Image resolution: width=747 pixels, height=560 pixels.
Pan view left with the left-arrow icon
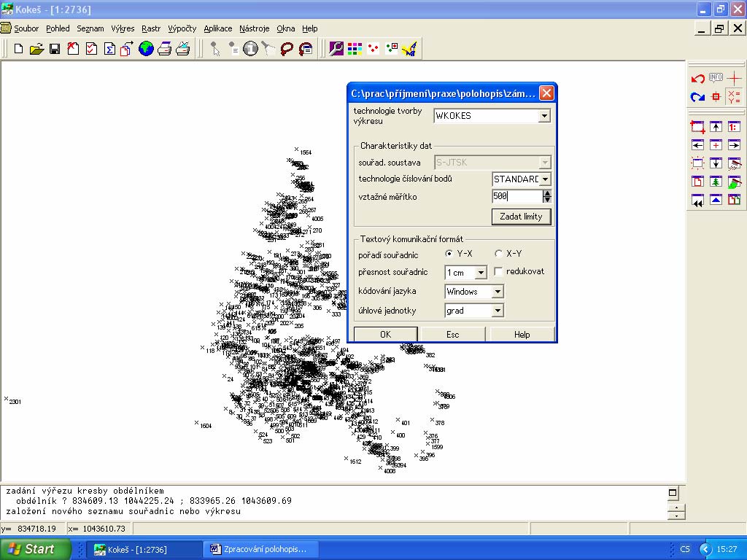tap(697, 145)
